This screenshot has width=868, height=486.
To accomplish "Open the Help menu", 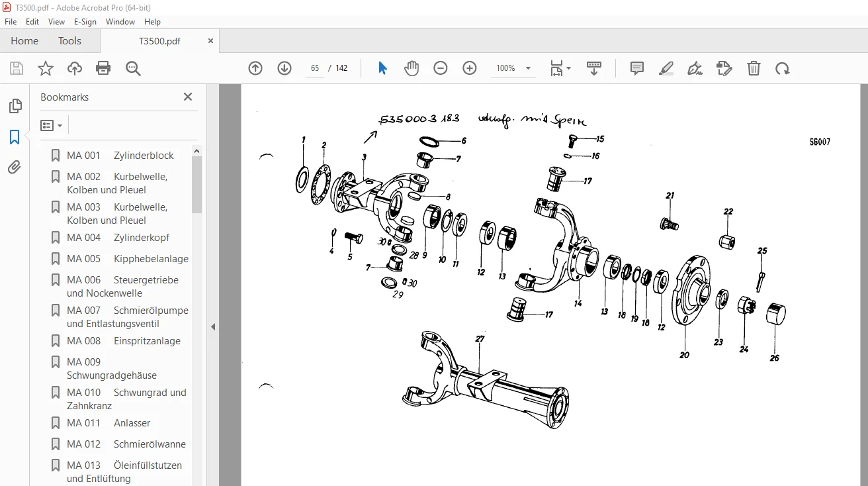I will [152, 22].
